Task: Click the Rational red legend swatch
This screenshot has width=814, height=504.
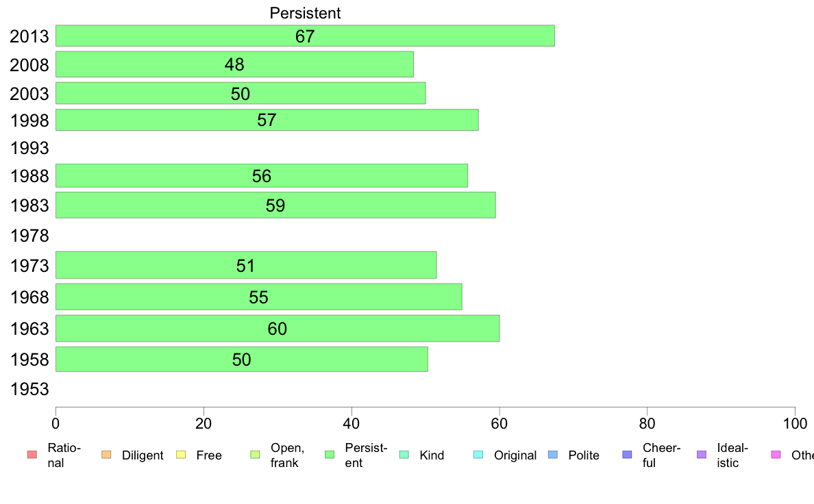Action: pyautogui.click(x=32, y=455)
